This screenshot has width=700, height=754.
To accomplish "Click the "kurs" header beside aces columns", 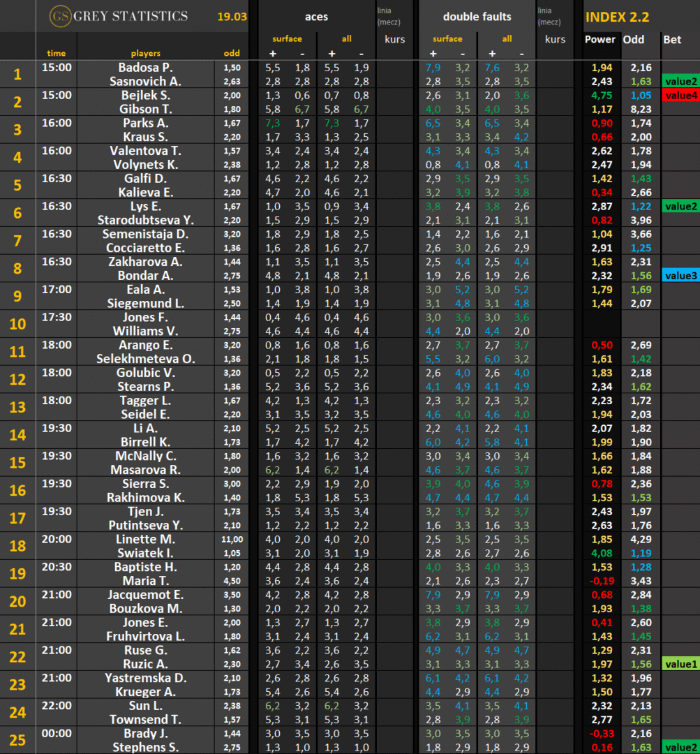I will click(x=394, y=40).
